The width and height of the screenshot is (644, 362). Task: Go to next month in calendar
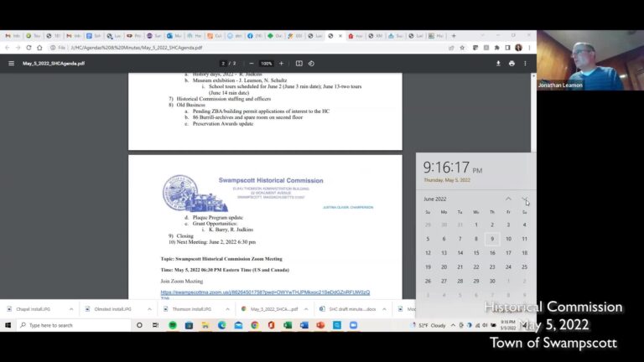(525, 199)
